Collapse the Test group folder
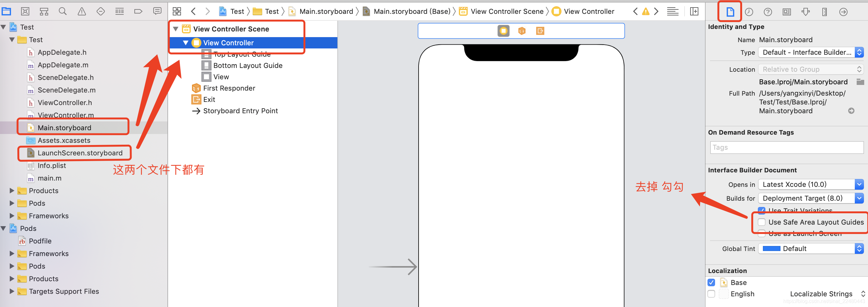868x307 pixels. coord(12,40)
